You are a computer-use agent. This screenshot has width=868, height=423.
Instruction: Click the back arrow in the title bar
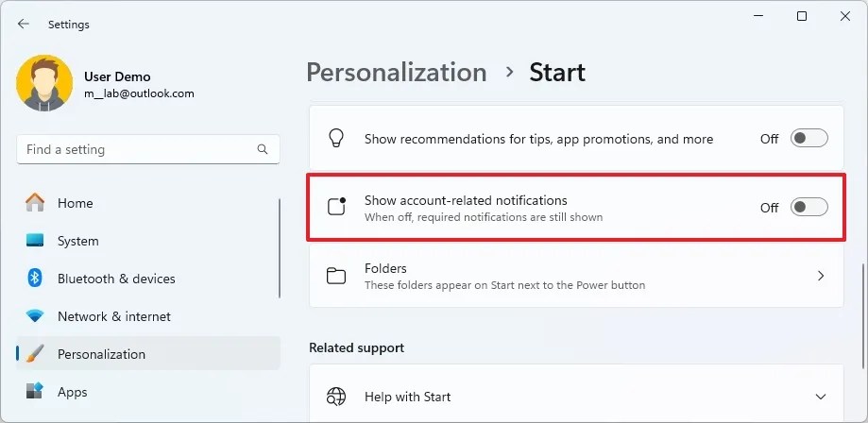pyautogui.click(x=24, y=24)
